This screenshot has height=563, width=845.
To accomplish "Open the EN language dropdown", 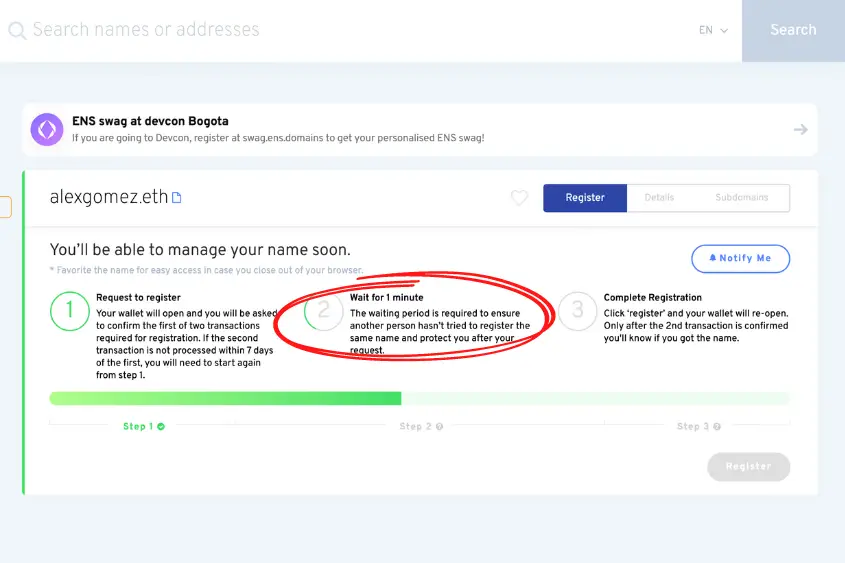I will click(713, 30).
